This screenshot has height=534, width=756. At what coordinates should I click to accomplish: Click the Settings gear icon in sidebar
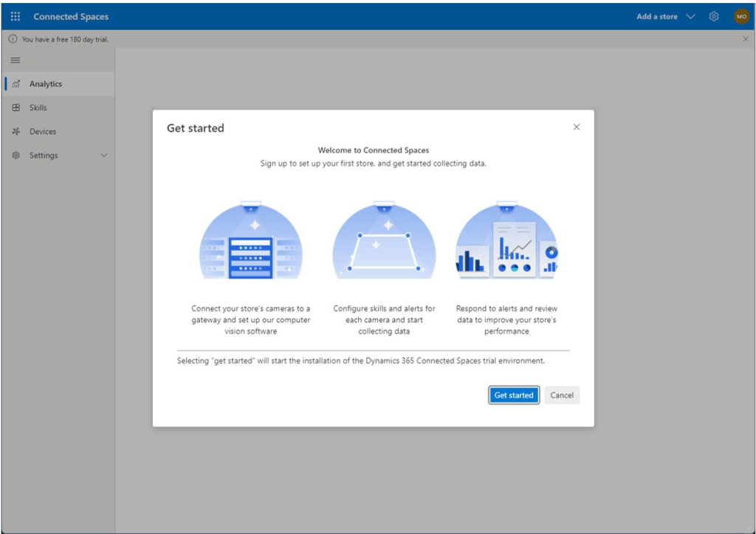[x=16, y=156]
